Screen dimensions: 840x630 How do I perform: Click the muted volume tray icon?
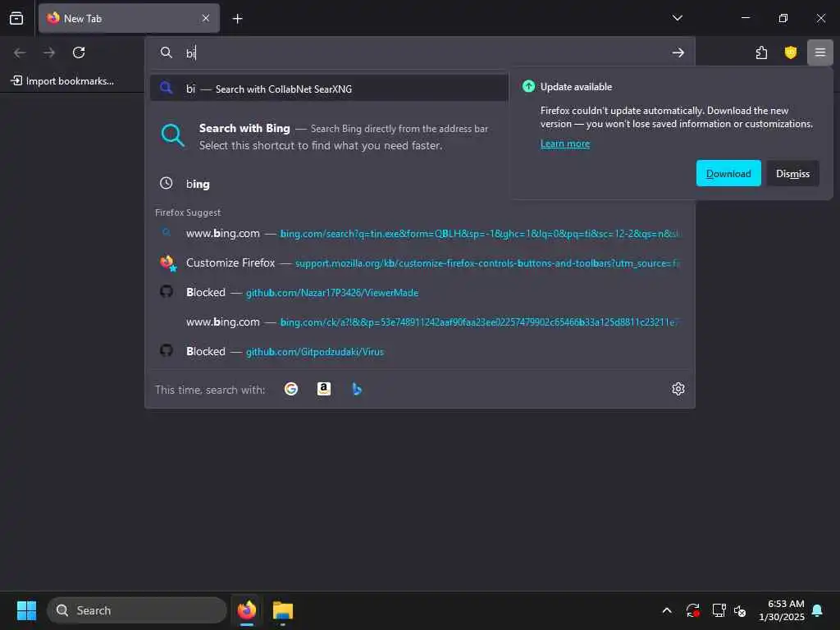point(740,610)
